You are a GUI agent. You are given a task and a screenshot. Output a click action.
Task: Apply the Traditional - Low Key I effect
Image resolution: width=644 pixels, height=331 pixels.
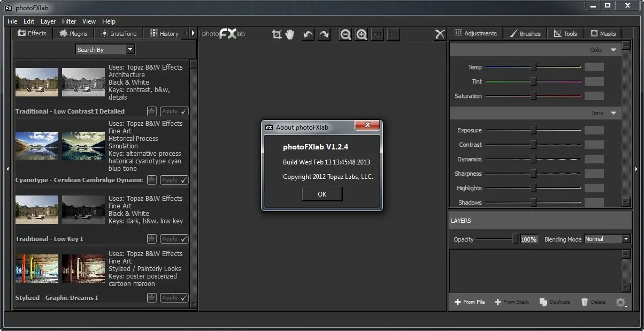coord(174,239)
